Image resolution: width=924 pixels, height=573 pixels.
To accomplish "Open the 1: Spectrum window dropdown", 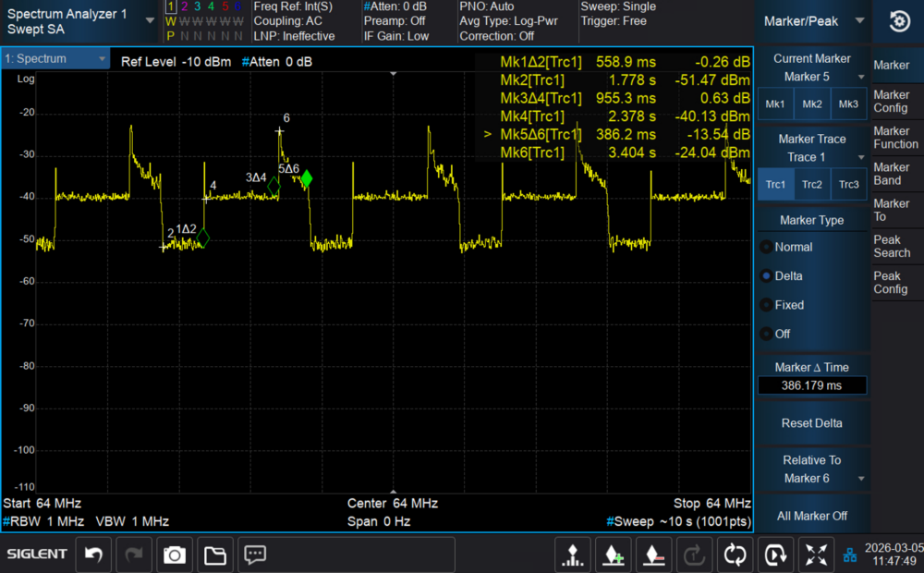I will pos(55,59).
